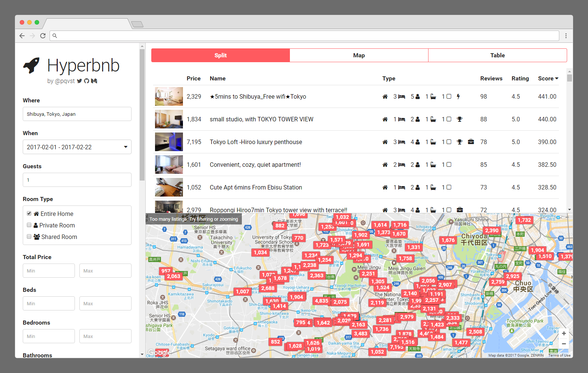Image resolution: width=588 pixels, height=373 pixels.
Task: Click the Guests number input
Action: pyautogui.click(x=77, y=180)
